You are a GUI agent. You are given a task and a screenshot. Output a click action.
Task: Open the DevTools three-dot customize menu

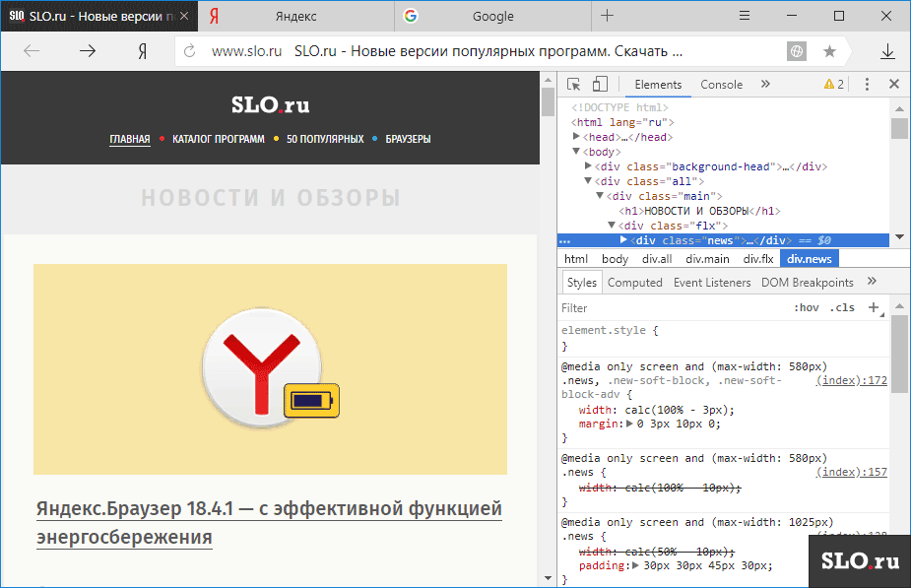click(x=866, y=85)
